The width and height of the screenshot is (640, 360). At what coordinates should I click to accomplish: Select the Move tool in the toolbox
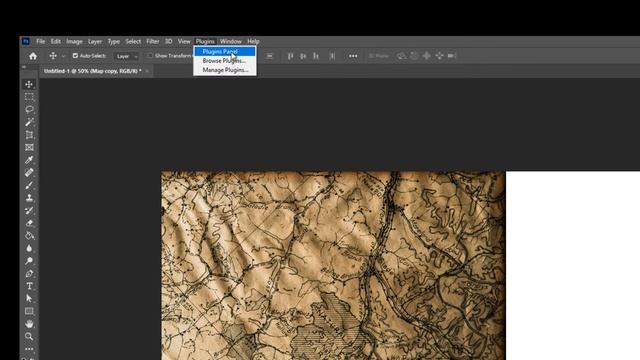pos(29,84)
